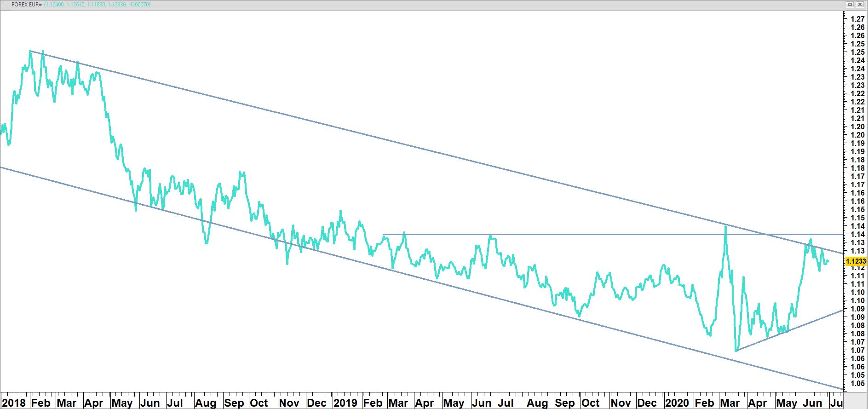Image resolution: width=868 pixels, height=409 pixels.
Task: Click the 1.27 label on price axis
Action: coord(857,19)
